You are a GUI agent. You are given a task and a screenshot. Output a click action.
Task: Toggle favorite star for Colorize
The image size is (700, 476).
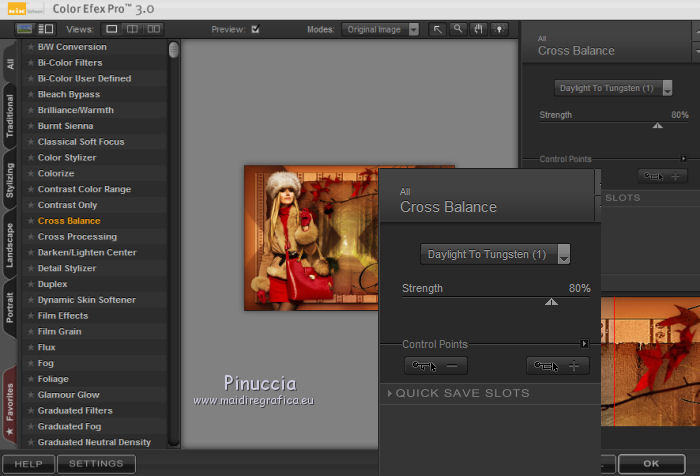[30, 173]
